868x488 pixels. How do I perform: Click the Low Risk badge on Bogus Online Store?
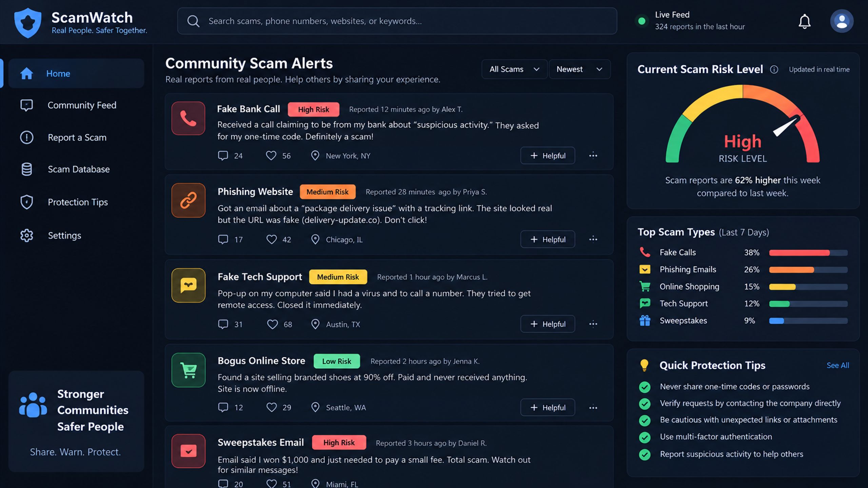pos(337,361)
